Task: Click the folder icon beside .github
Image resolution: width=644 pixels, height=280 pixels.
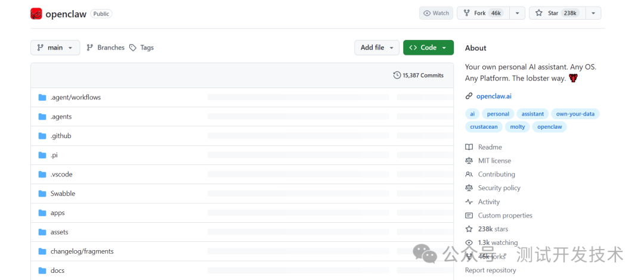Action: coord(42,136)
